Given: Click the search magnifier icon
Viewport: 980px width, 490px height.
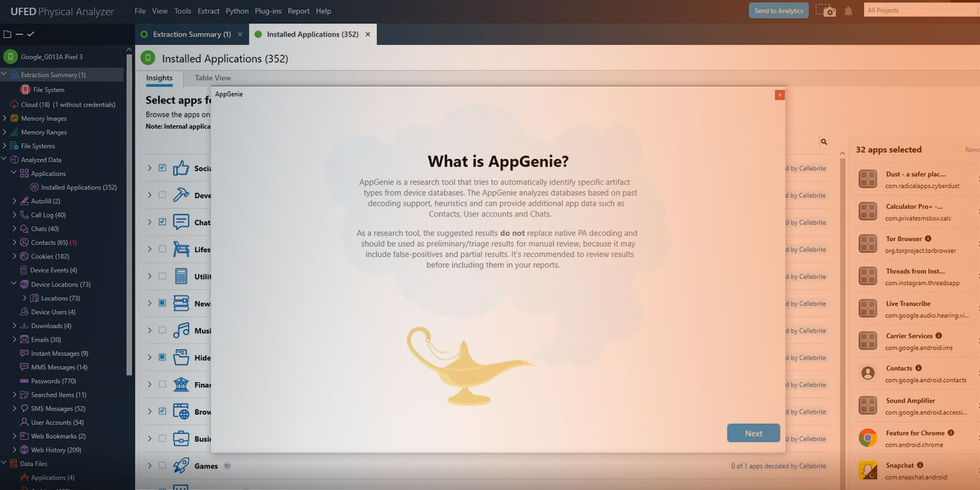Looking at the screenshot, I should pos(824,141).
